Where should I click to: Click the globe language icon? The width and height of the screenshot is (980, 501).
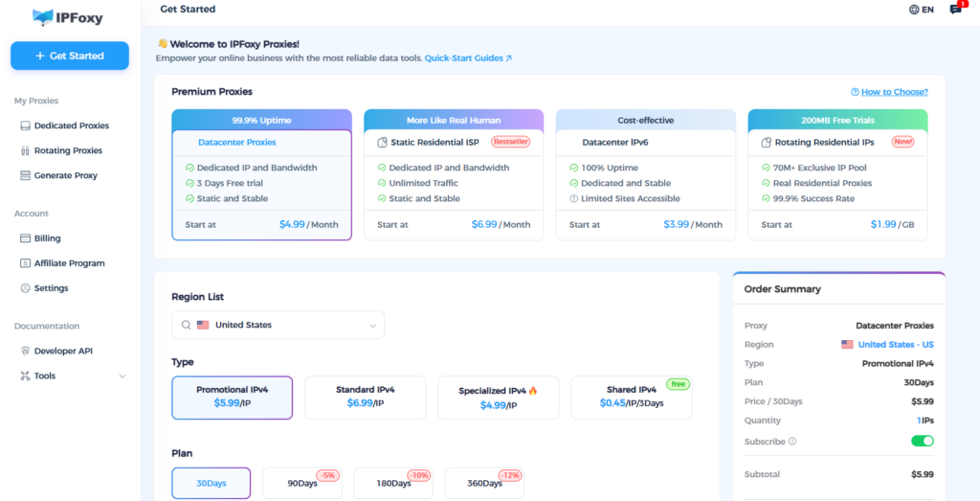click(x=914, y=10)
